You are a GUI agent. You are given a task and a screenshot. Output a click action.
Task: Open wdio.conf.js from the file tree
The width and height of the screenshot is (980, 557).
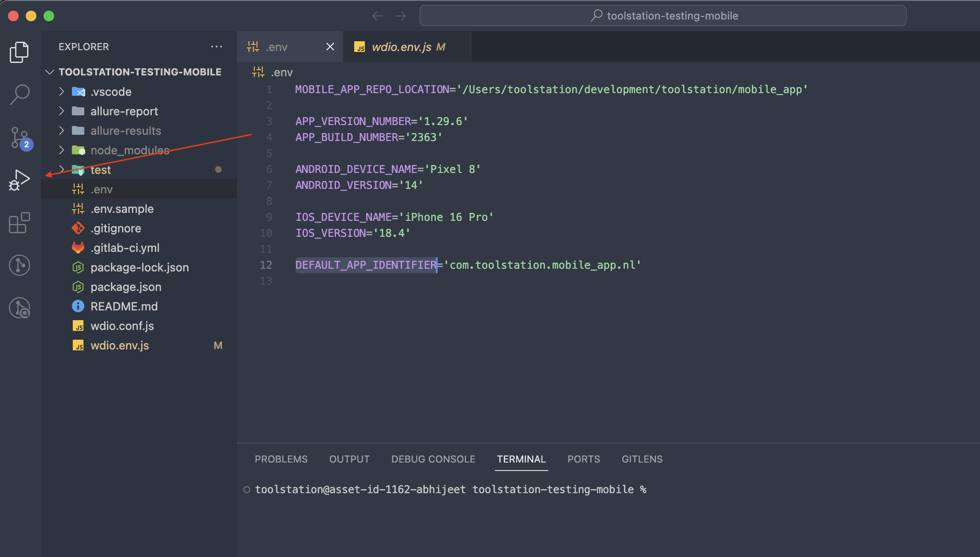tap(122, 326)
